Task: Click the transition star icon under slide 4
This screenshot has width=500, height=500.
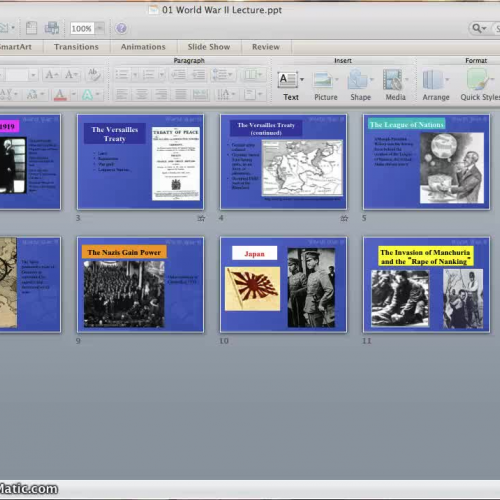Action: pos(344,218)
